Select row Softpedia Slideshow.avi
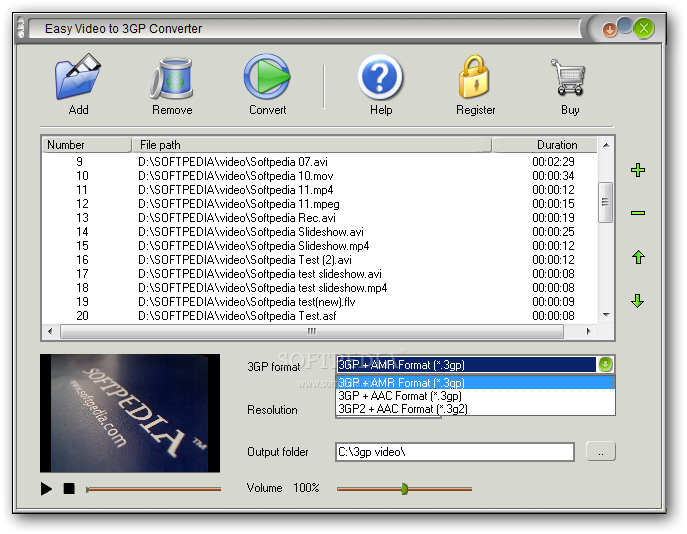The image size is (687, 534). (319, 232)
